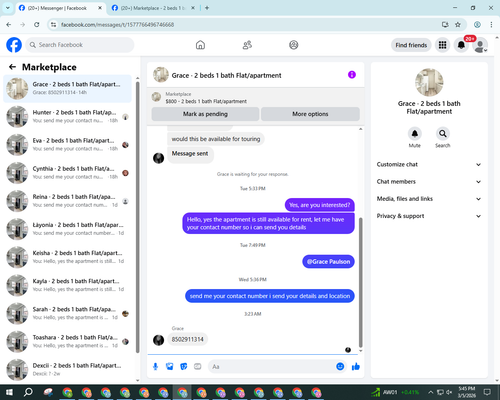
Task: Open the Hunter conversation
Action: (67, 117)
